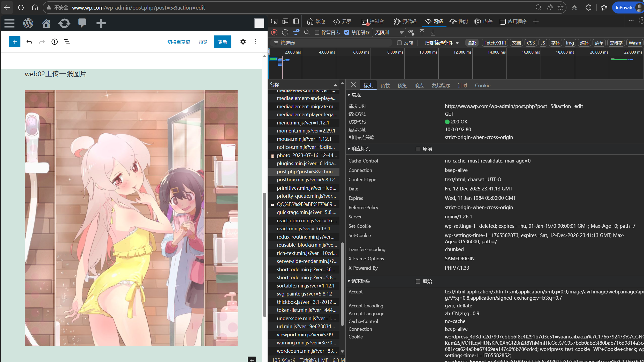Open the 无限制 throttling dropdown
Image resolution: width=644 pixels, height=362 pixels.
coord(389,33)
